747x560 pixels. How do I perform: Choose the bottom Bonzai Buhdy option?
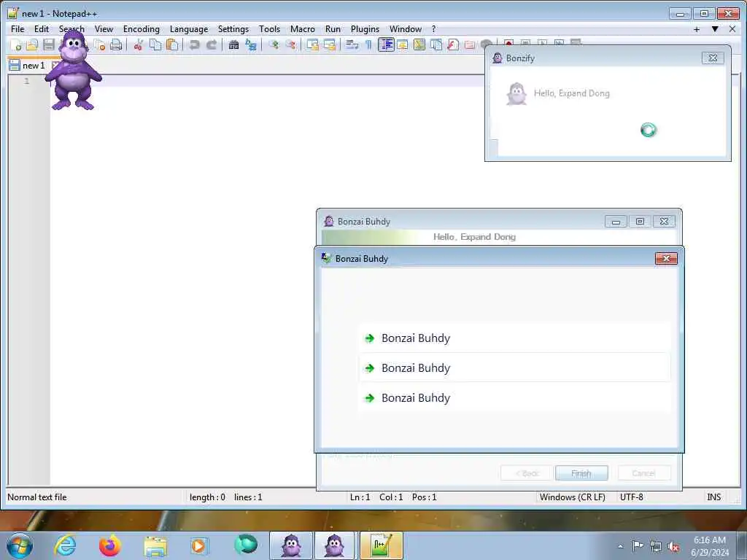[514, 398]
